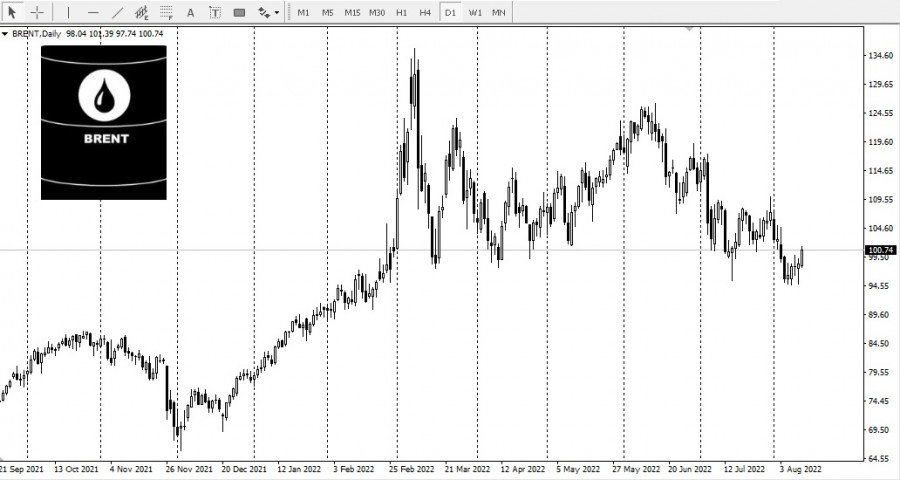Viewport: 900px width, 480px height.
Task: Click the 12 Apr 2022 date label
Action: tap(522, 469)
